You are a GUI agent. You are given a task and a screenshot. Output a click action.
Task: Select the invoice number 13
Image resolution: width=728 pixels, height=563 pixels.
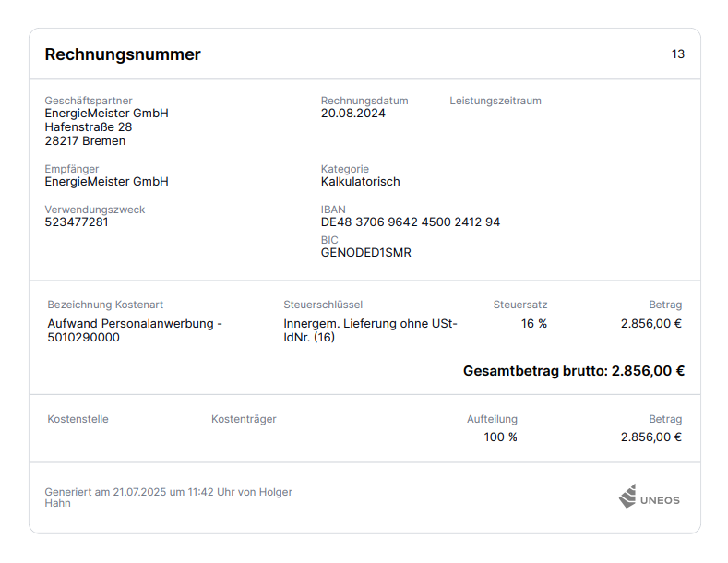pyautogui.click(x=677, y=54)
